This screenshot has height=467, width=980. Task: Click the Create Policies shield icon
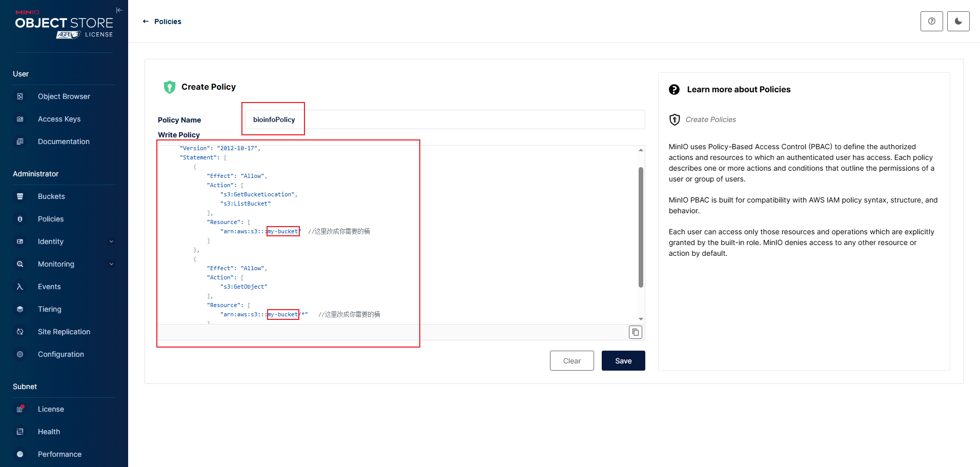pyautogui.click(x=675, y=119)
